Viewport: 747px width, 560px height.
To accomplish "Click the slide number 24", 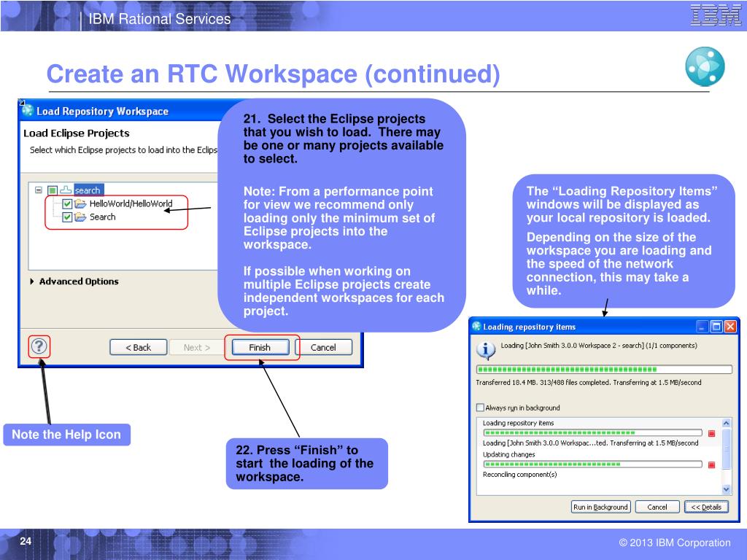I will coord(26,541).
